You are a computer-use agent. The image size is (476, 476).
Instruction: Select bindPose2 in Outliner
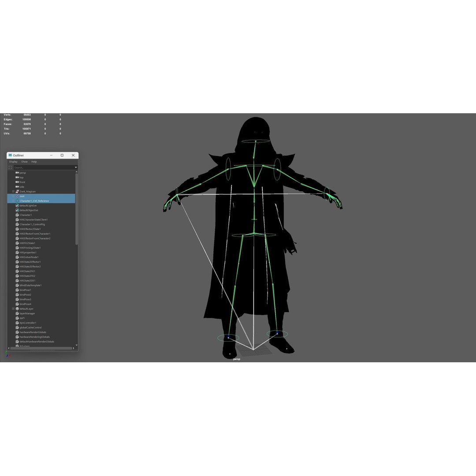click(25, 295)
